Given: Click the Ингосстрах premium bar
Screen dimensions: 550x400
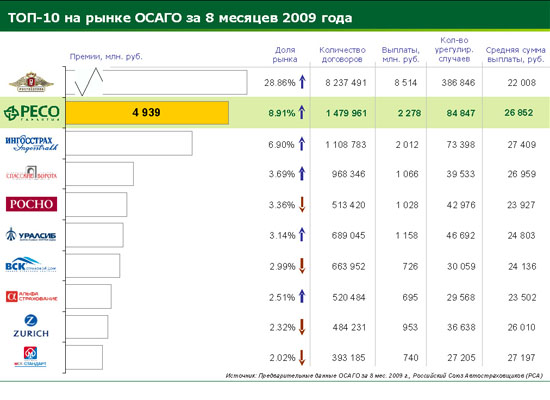Looking at the screenshot, I should click(x=129, y=143).
